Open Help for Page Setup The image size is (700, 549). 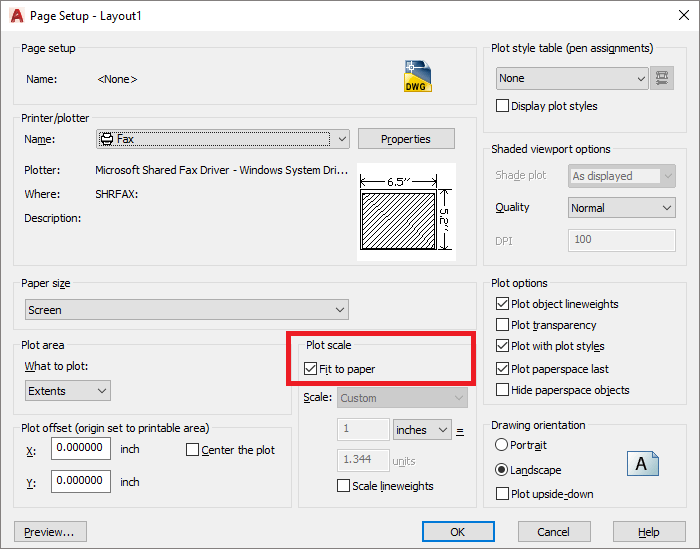tap(649, 532)
